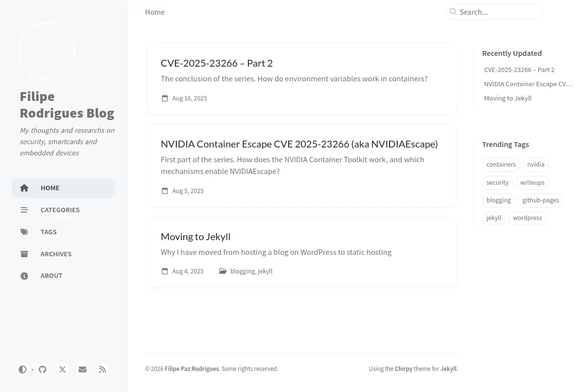Go to TAGS in sidebar
588x392 pixels.
tap(64, 232)
